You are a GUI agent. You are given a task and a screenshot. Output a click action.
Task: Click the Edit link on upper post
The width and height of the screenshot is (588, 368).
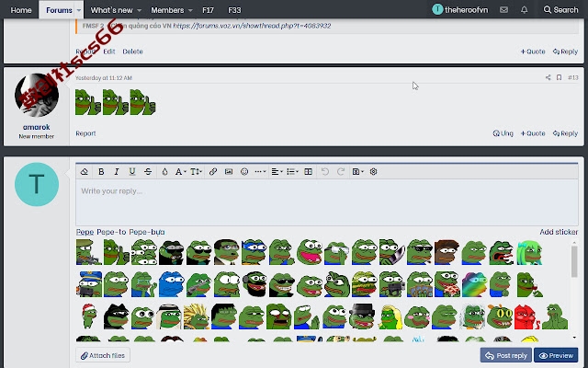(x=109, y=52)
